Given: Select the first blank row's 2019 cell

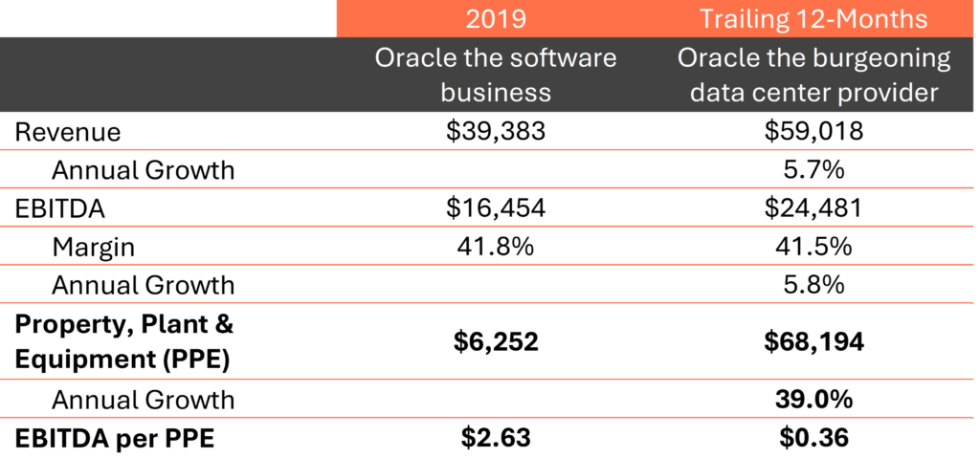Looking at the screenshot, I should 496,131.
